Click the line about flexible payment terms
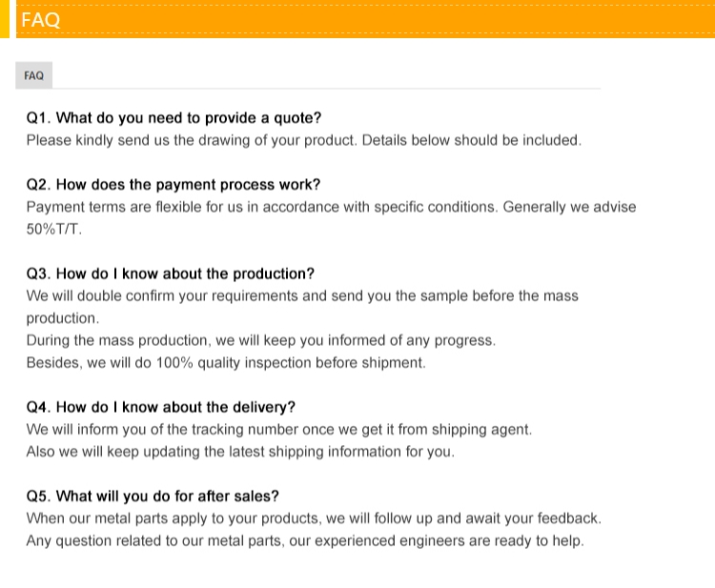Viewport: 715px width, 588px height. coord(331,207)
